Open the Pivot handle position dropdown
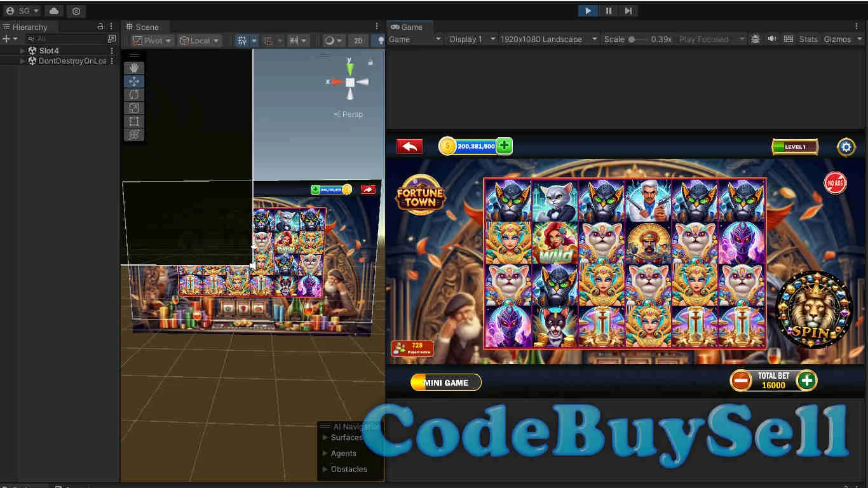The height and width of the screenshot is (488, 868). 153,40
